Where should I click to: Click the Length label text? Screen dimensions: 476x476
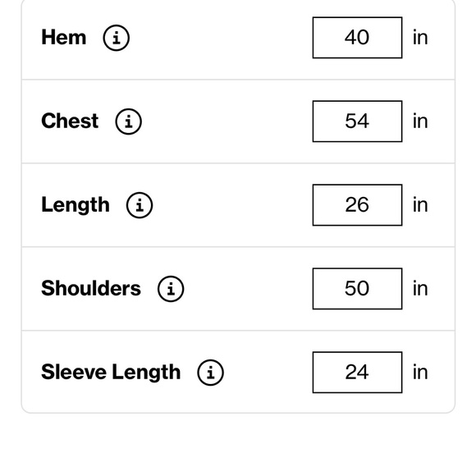(x=76, y=205)
